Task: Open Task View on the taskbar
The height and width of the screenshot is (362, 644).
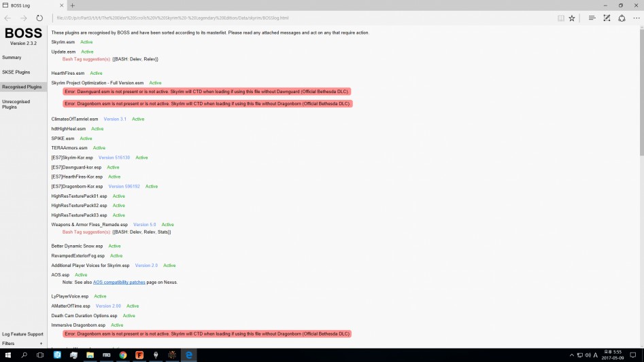Action: 40,355
